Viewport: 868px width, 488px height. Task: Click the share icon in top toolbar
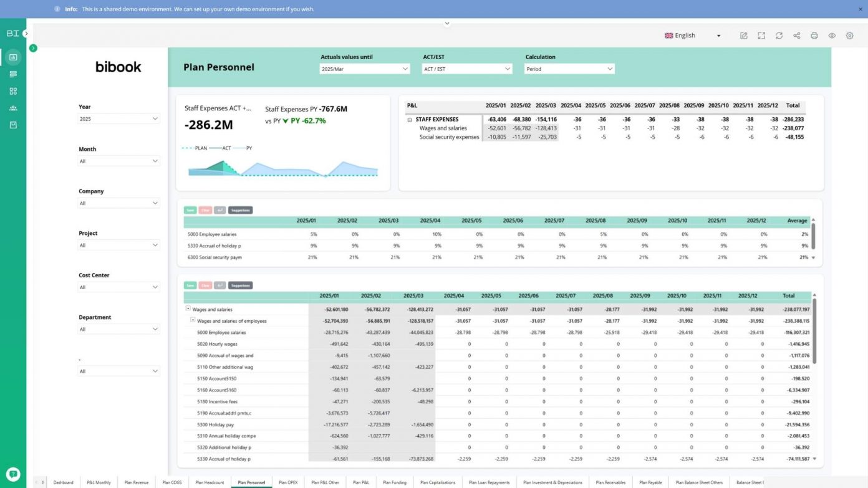click(x=796, y=36)
